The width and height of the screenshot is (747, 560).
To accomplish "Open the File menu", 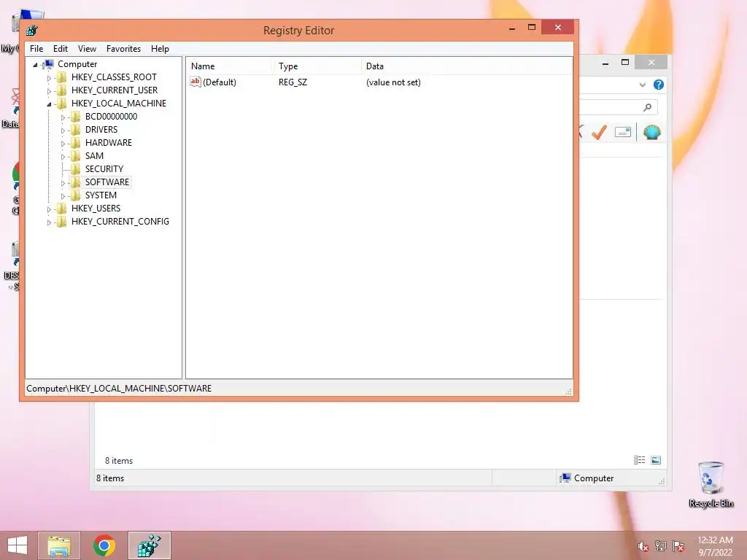I will (x=36, y=49).
